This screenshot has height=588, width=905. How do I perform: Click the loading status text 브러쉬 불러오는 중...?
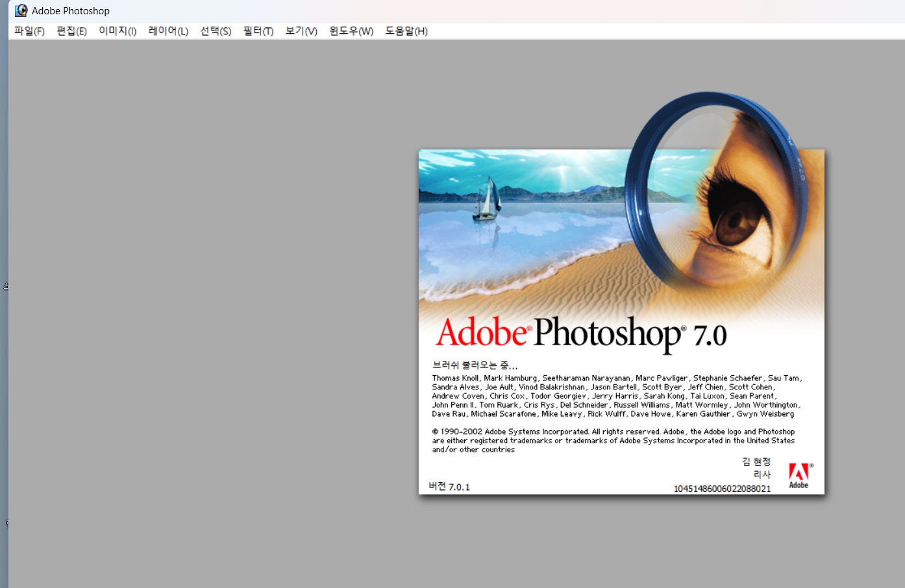tap(475, 365)
